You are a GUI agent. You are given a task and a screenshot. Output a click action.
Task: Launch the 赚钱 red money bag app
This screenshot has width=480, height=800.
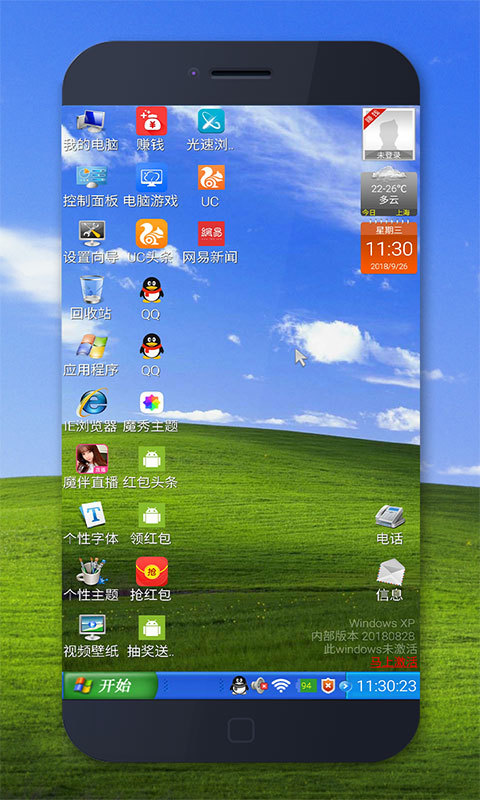(x=151, y=130)
